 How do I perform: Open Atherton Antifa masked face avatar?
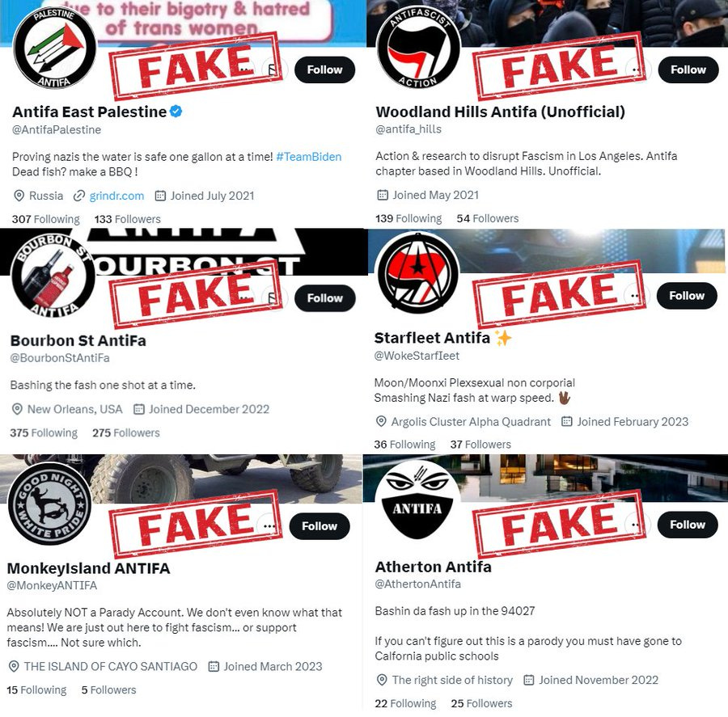click(x=417, y=502)
